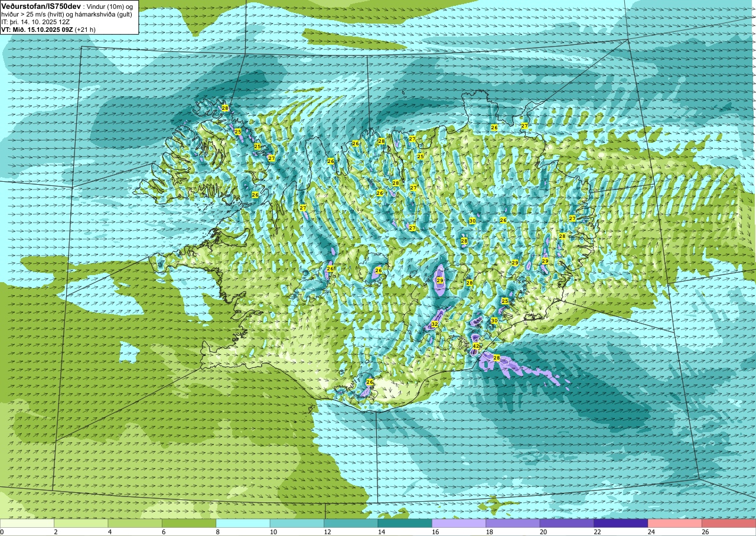Click the yellow gust marker labeled 42

tap(476, 346)
